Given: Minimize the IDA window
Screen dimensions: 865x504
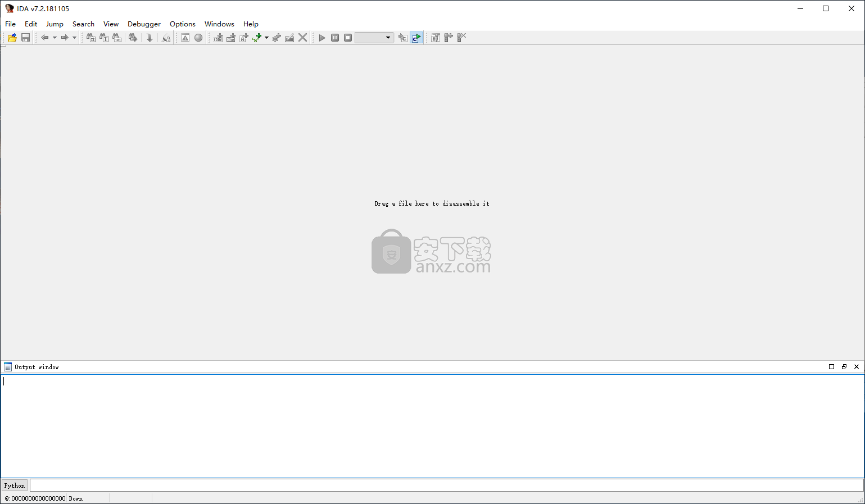Looking at the screenshot, I should (x=800, y=8).
